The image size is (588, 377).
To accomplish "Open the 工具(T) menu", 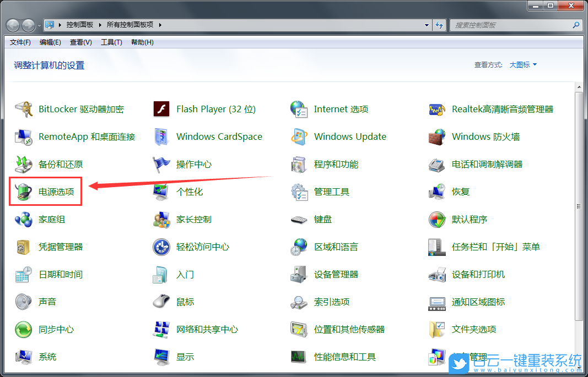I will (111, 42).
